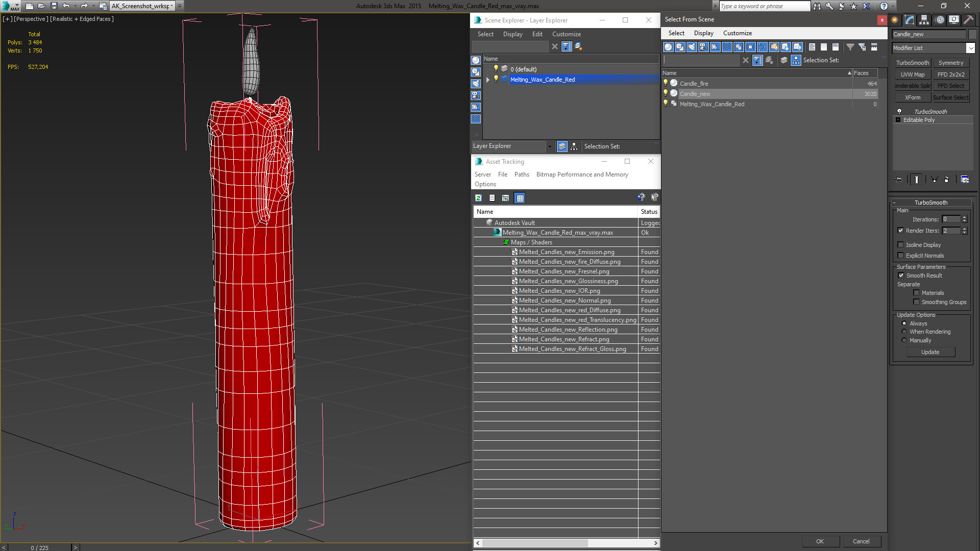This screenshot has width=980, height=551.
Task: Toggle Display Geometry filter in Select From Scene
Action: [x=668, y=47]
